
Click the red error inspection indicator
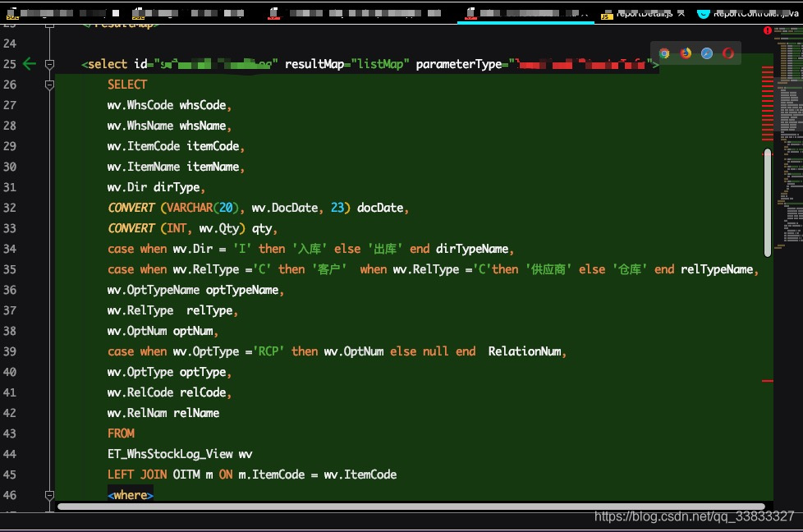767,30
